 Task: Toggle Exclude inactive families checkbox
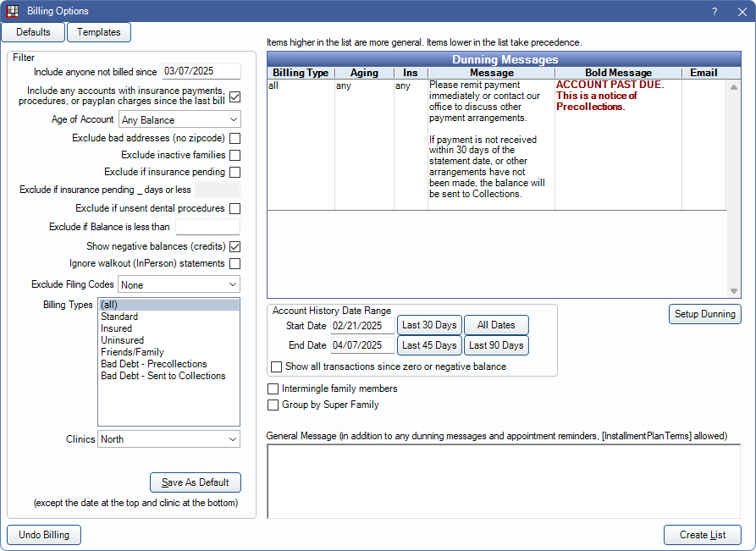(235, 155)
